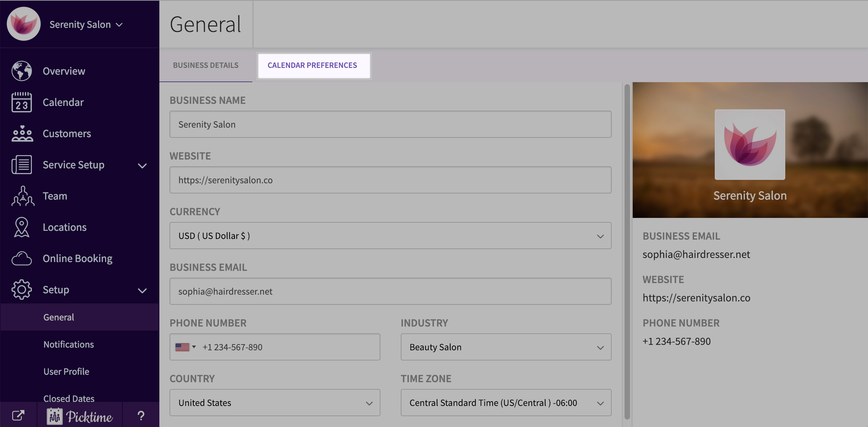Click the Online Booking cloud icon
Image resolution: width=868 pixels, height=427 pixels.
tap(22, 259)
